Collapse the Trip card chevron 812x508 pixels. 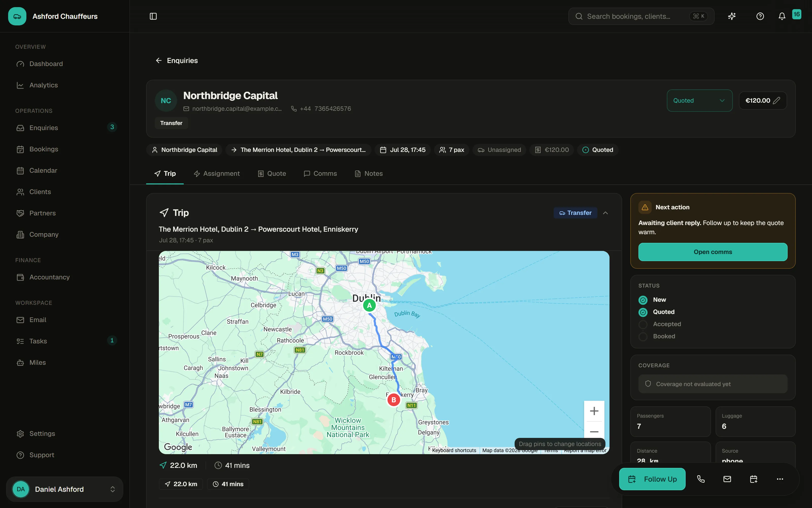[605, 213]
